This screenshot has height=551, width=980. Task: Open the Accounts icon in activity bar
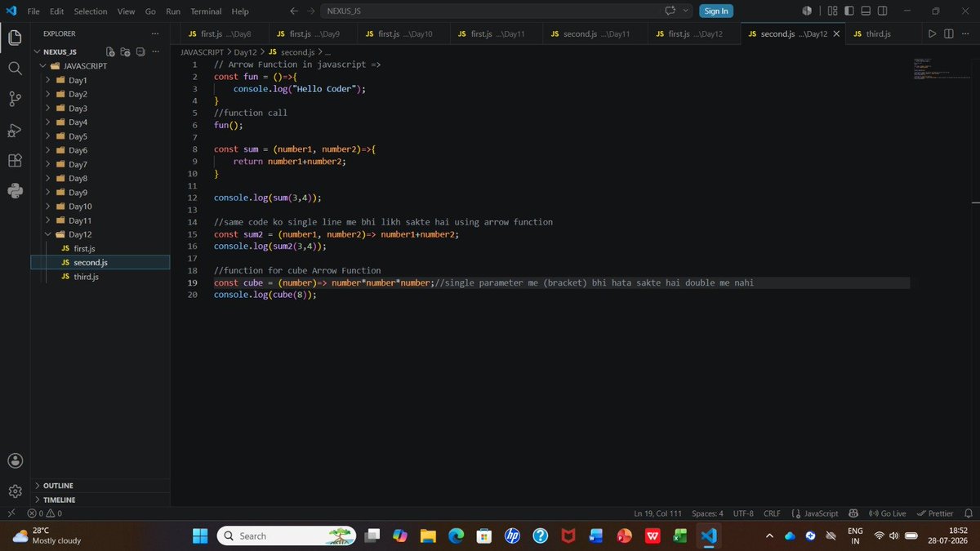pos(15,460)
